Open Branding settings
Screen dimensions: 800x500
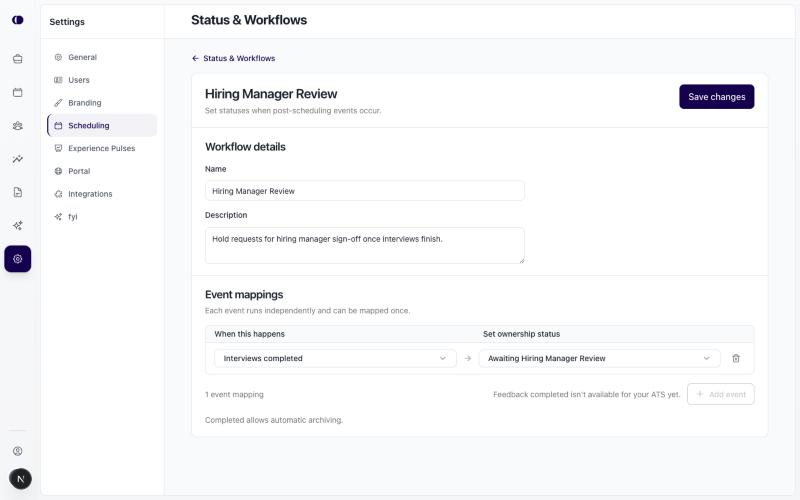tap(102, 103)
